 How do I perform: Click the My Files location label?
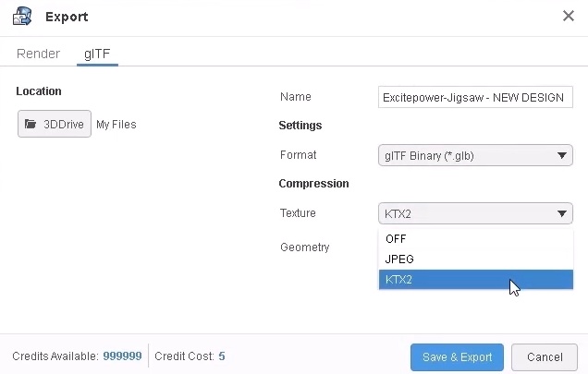[x=116, y=125]
